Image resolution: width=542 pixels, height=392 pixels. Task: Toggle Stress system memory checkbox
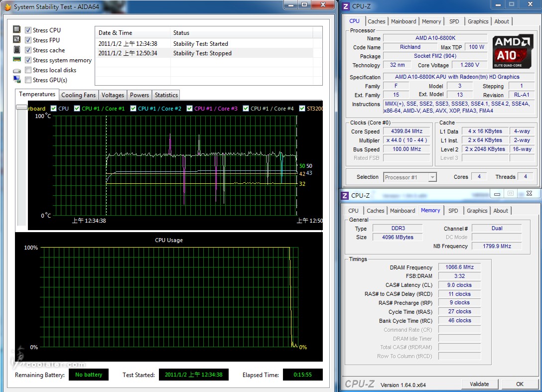(28, 60)
